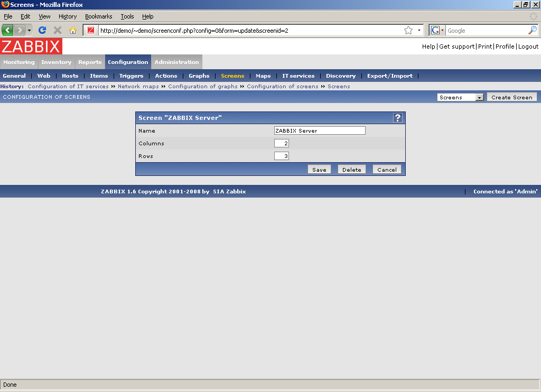Go to Hosts configuration

[70, 76]
